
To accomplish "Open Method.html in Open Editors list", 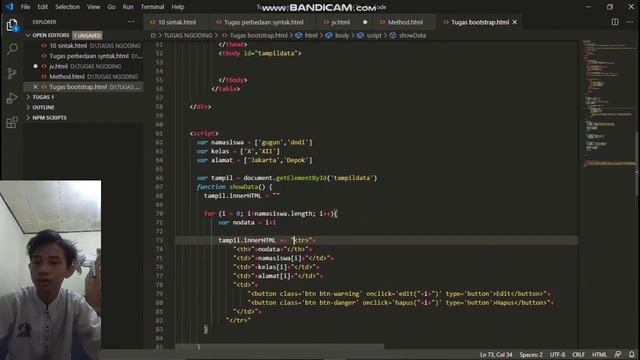I will coord(83,76).
